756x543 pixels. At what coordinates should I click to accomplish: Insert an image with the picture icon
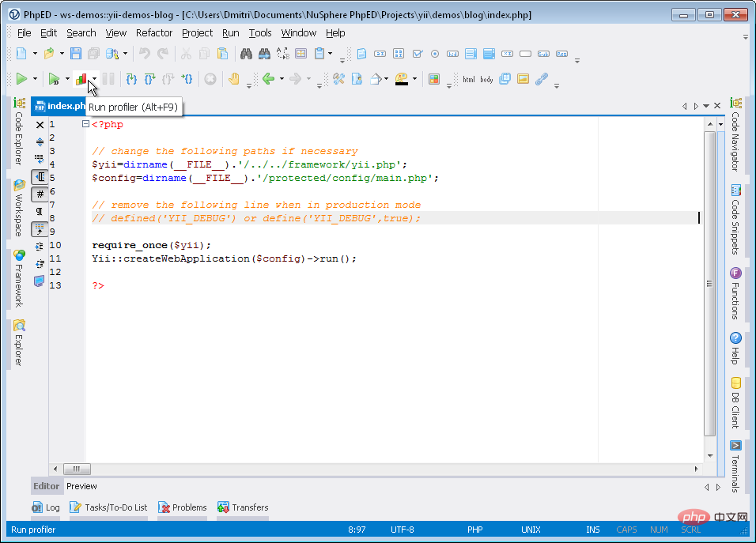(523, 78)
